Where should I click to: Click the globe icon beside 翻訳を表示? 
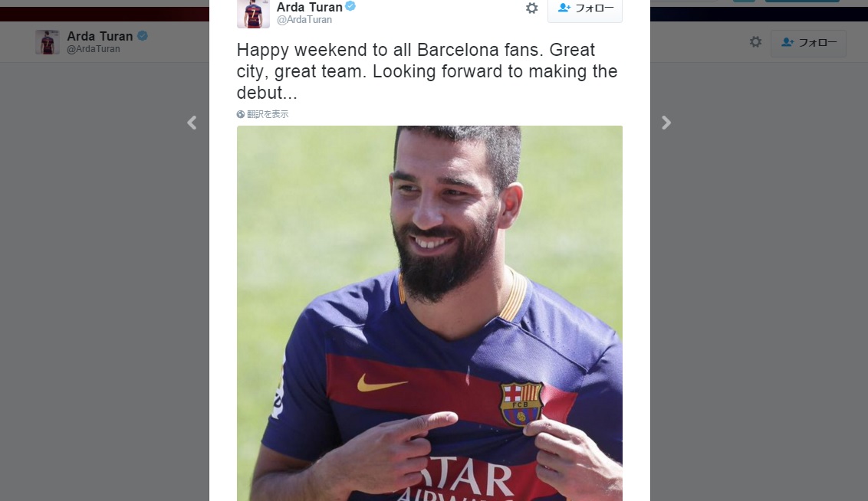[x=240, y=114]
